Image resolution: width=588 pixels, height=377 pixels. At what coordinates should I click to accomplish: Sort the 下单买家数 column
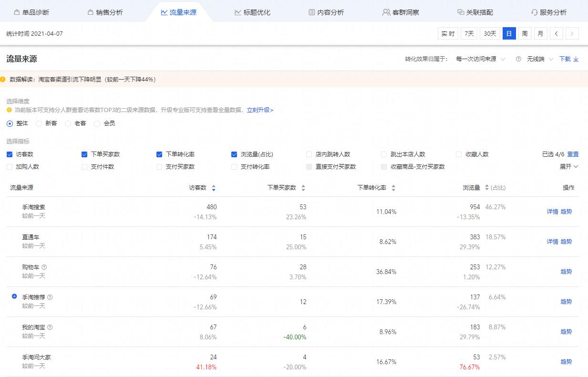click(x=303, y=188)
